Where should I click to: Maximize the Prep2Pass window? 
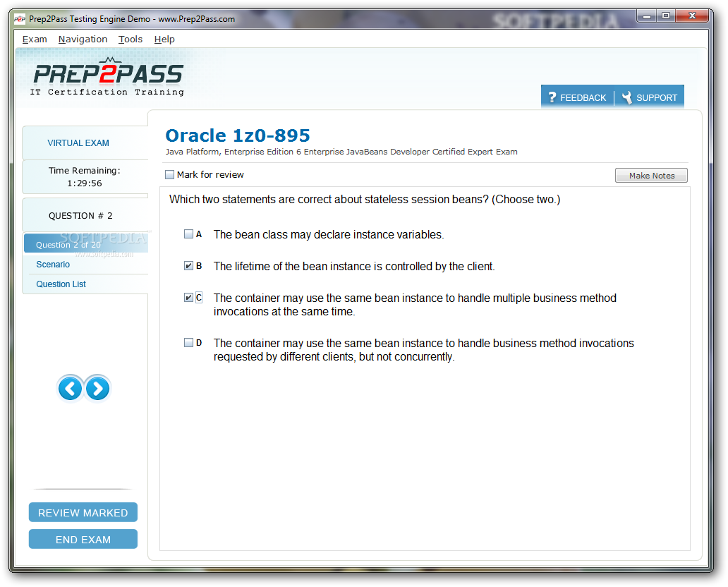point(666,16)
